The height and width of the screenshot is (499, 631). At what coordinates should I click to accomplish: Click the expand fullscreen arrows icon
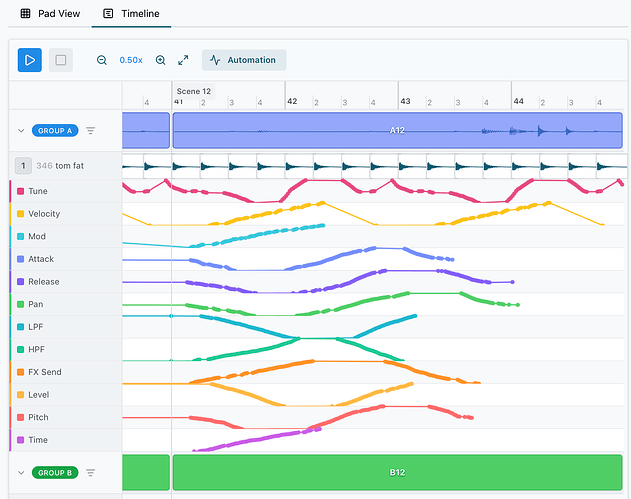[183, 60]
